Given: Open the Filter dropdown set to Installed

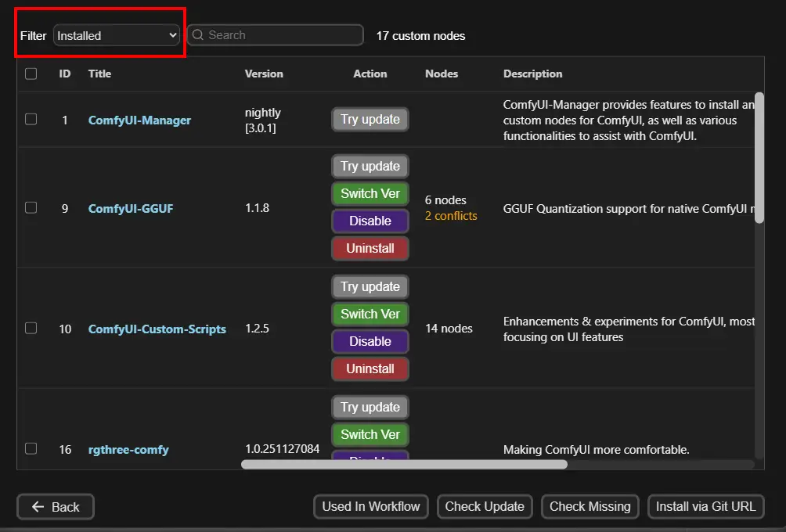Looking at the screenshot, I should point(117,35).
